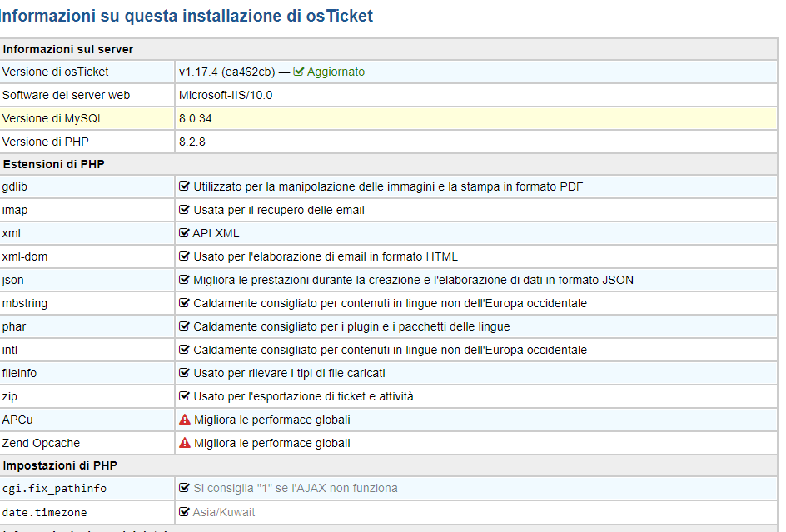Click the gdlib extension name
Screen dimensions: 786x532
[14, 186]
